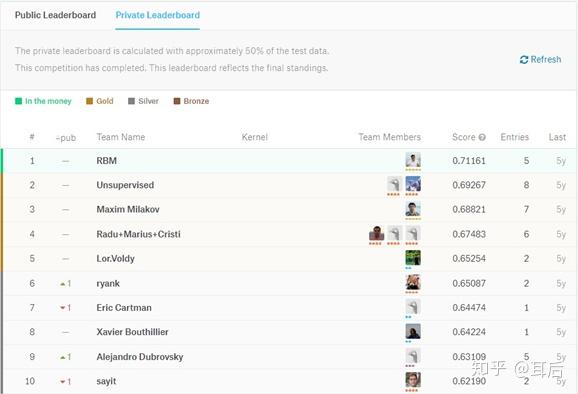Open the Score help question-mark icon
This screenshot has height=394, width=578.
(482, 137)
